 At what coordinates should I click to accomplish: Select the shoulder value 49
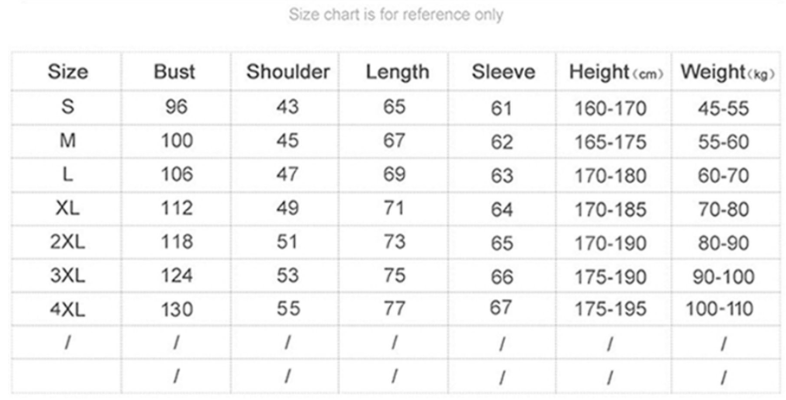[287, 208]
